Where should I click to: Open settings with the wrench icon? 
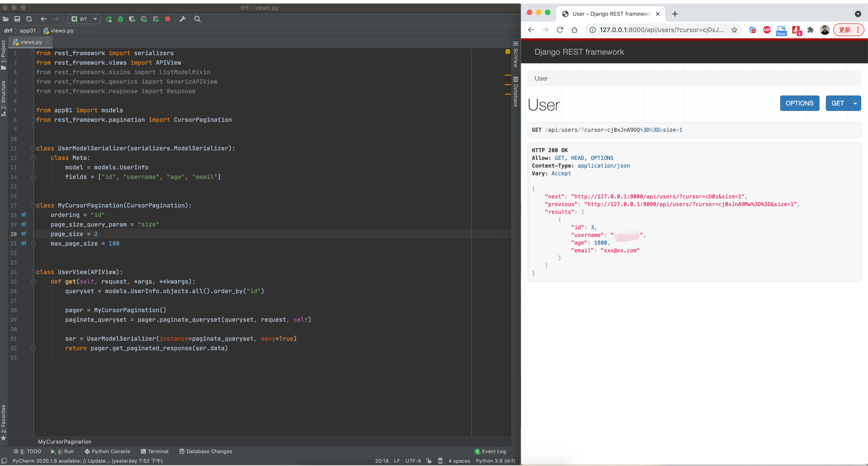tap(183, 19)
